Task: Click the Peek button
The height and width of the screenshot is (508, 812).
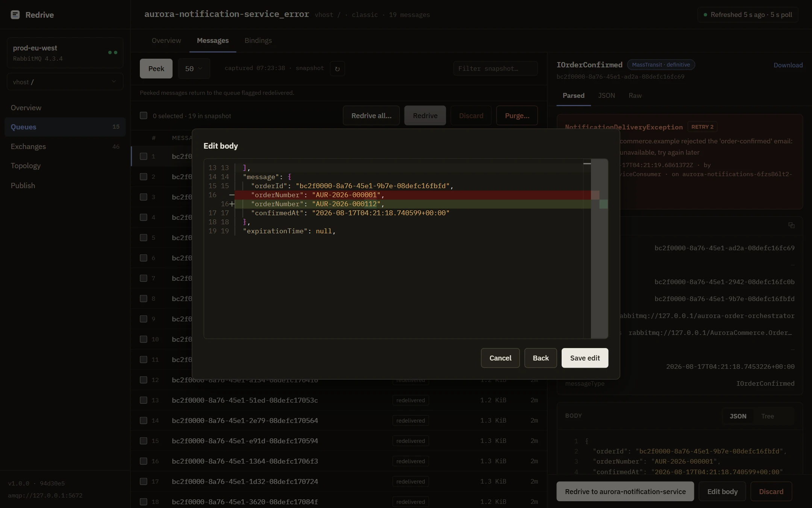Action: (x=156, y=68)
